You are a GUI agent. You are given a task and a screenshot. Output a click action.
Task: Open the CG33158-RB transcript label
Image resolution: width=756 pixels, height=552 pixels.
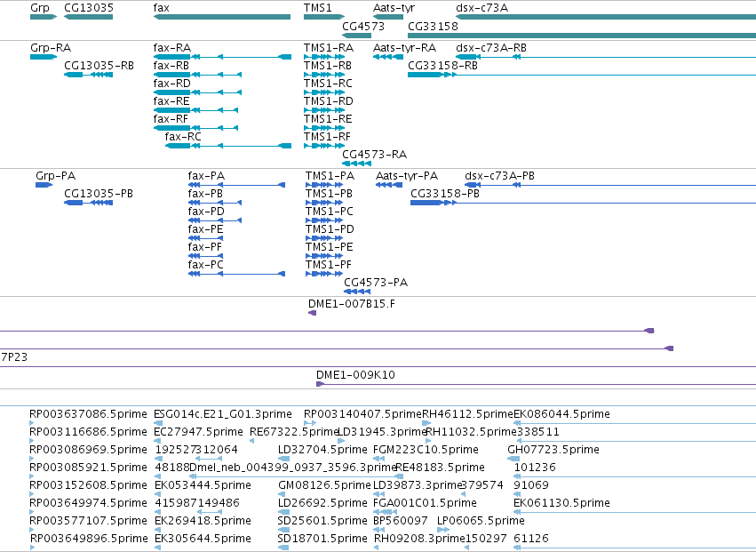(x=442, y=66)
